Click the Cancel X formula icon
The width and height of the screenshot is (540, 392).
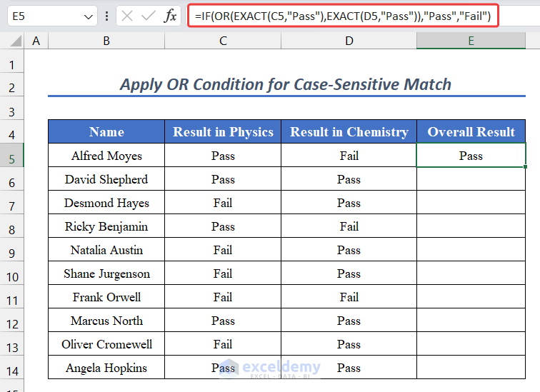127,16
